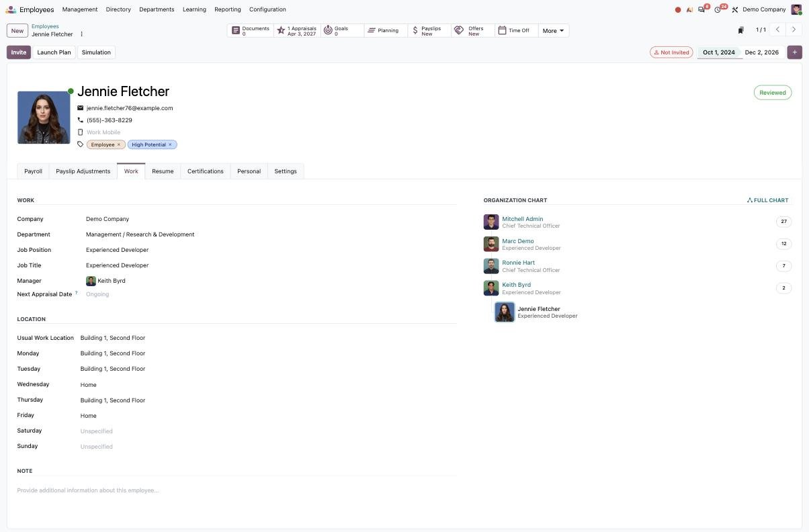The height and width of the screenshot is (532, 809).
Task: Select the Oct 1, 2024 version
Action: [719, 52]
